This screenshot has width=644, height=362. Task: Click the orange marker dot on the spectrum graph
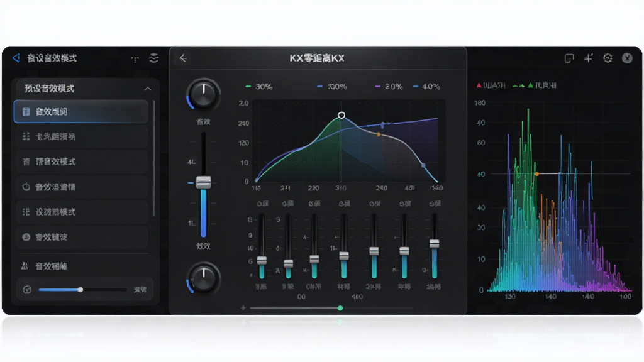536,174
